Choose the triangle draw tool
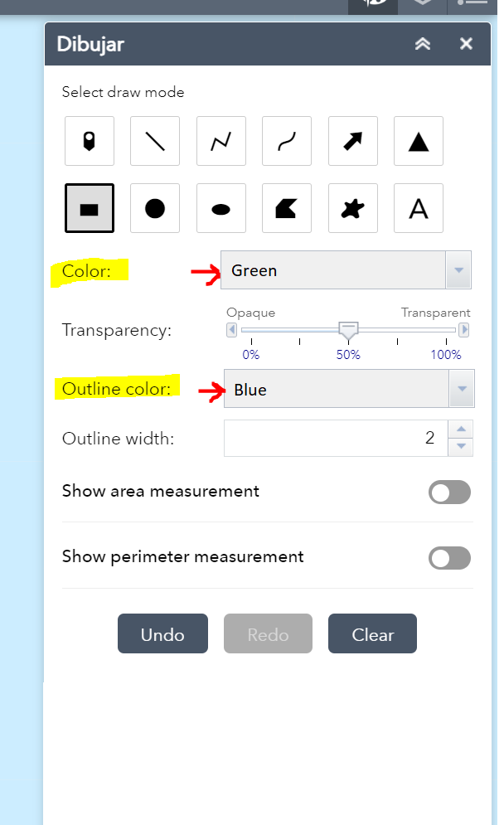 419,142
